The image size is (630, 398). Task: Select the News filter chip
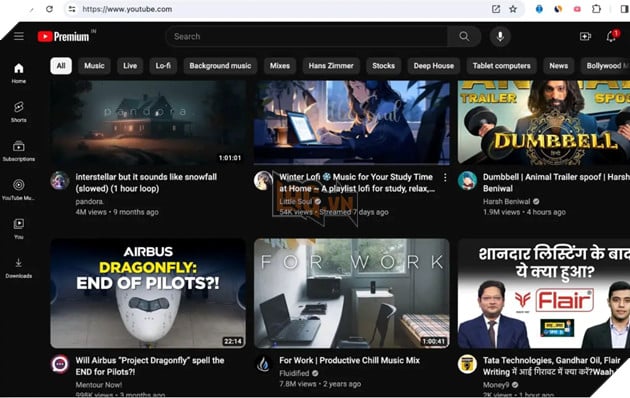[x=559, y=66]
